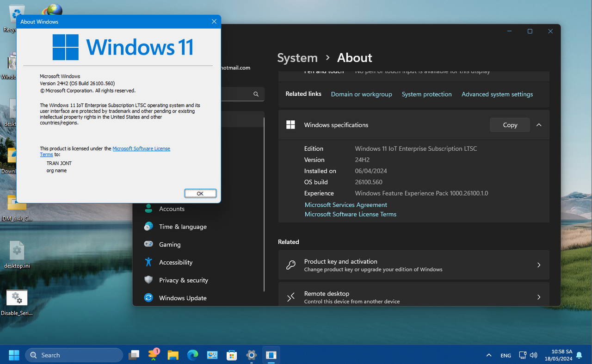The width and height of the screenshot is (592, 364).
Task: Click the Windows Update sync icon
Action: click(148, 298)
